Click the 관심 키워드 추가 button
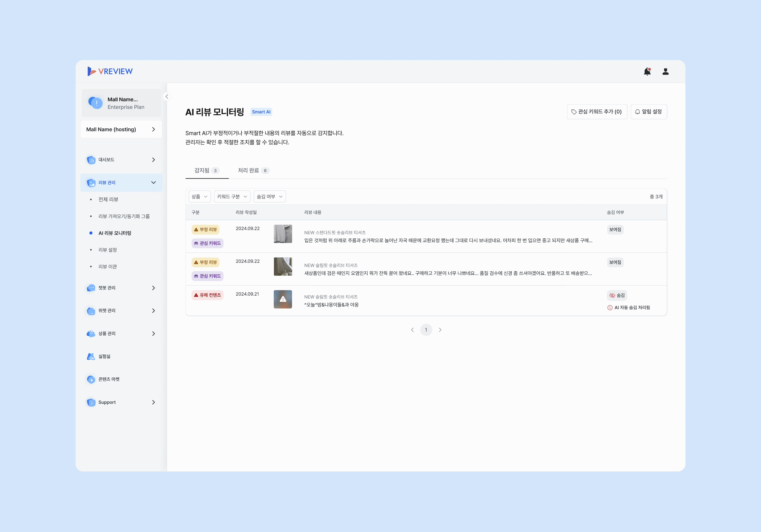The height and width of the screenshot is (532, 761). (x=597, y=112)
